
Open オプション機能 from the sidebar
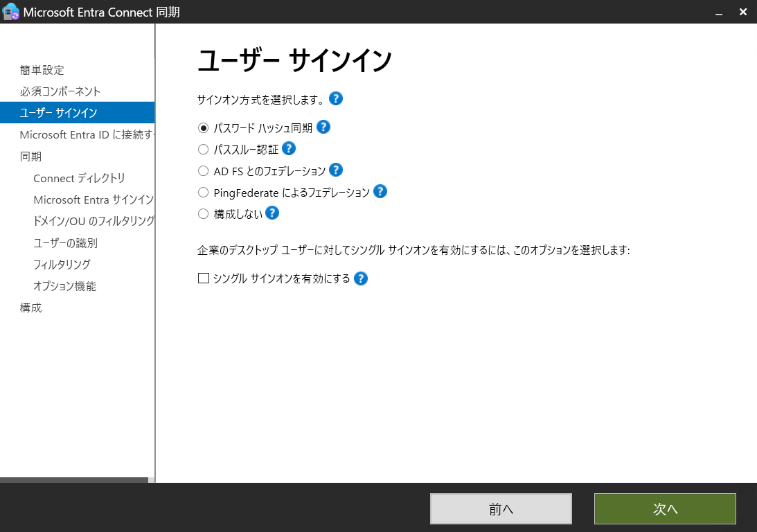tap(64, 285)
